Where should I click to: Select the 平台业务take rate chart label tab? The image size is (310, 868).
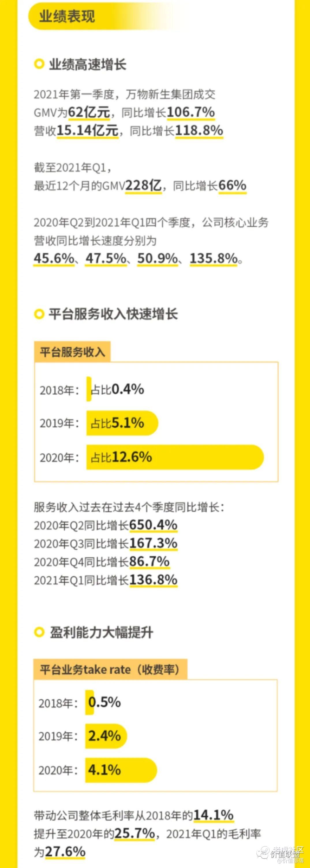click(110, 669)
